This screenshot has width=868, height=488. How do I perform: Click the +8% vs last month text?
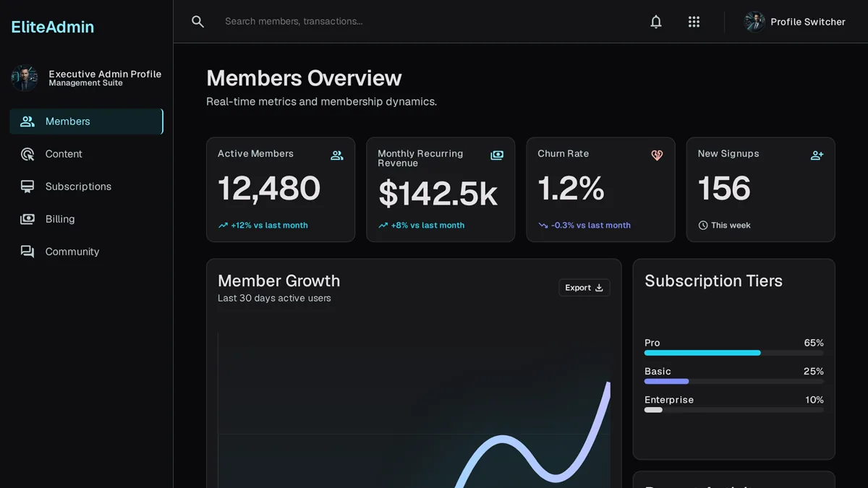(427, 226)
